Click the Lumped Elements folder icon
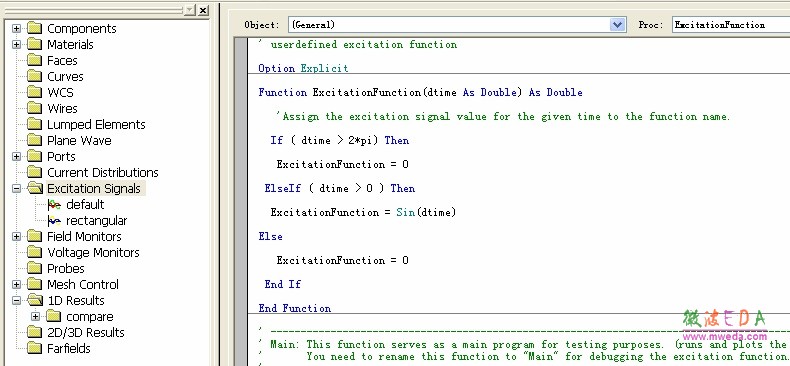This screenshot has width=790, height=366. 35,125
